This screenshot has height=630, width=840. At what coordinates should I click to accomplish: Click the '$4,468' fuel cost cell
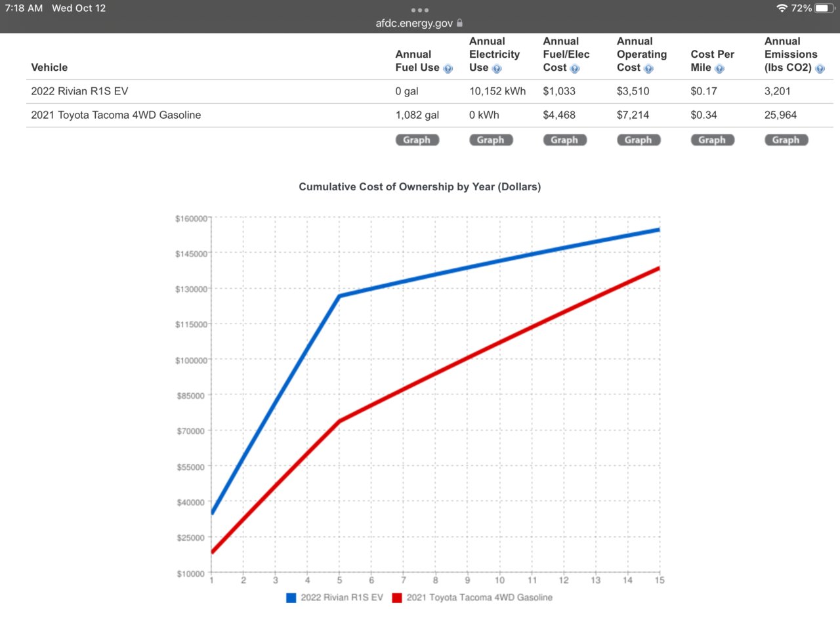point(559,115)
